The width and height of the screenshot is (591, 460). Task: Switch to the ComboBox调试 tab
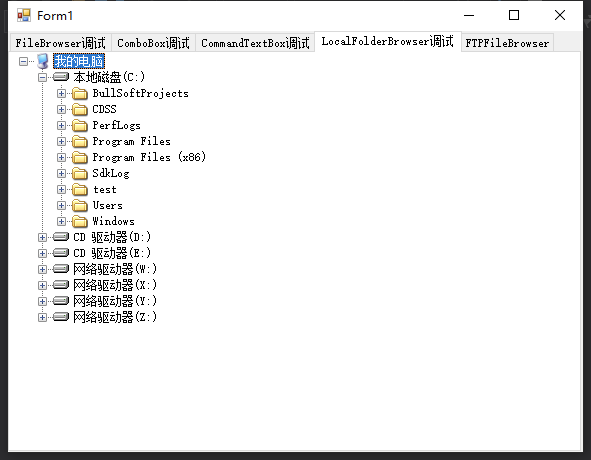coord(153,43)
